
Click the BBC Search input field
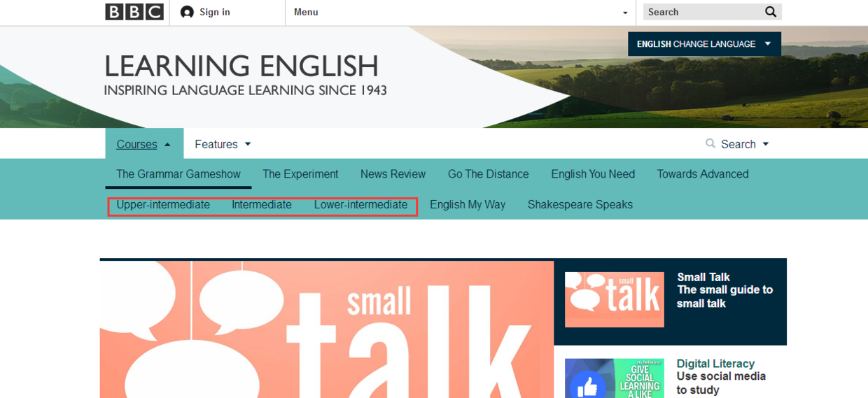tap(703, 12)
